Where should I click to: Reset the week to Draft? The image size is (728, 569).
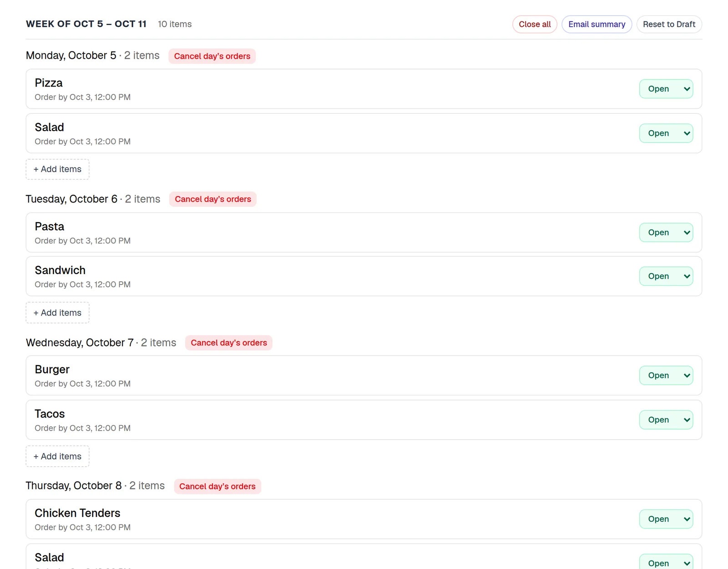669,24
